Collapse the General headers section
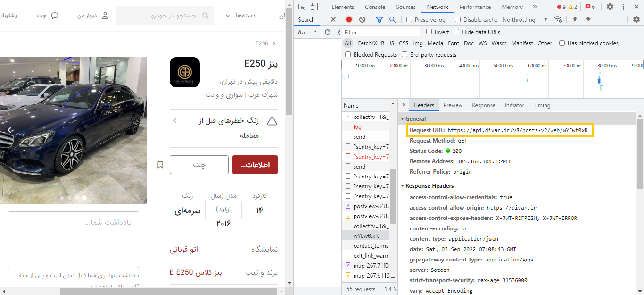 click(x=403, y=118)
